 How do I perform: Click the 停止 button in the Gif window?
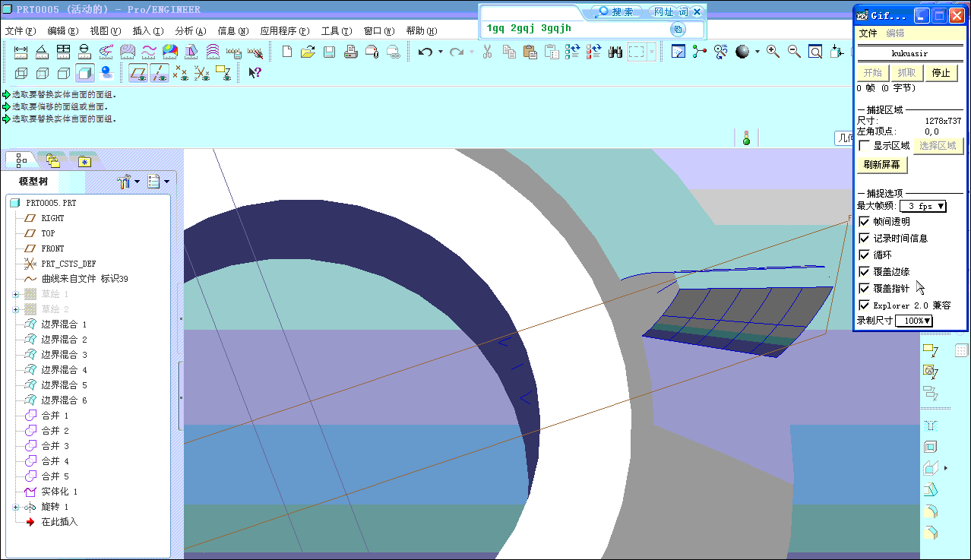point(941,73)
